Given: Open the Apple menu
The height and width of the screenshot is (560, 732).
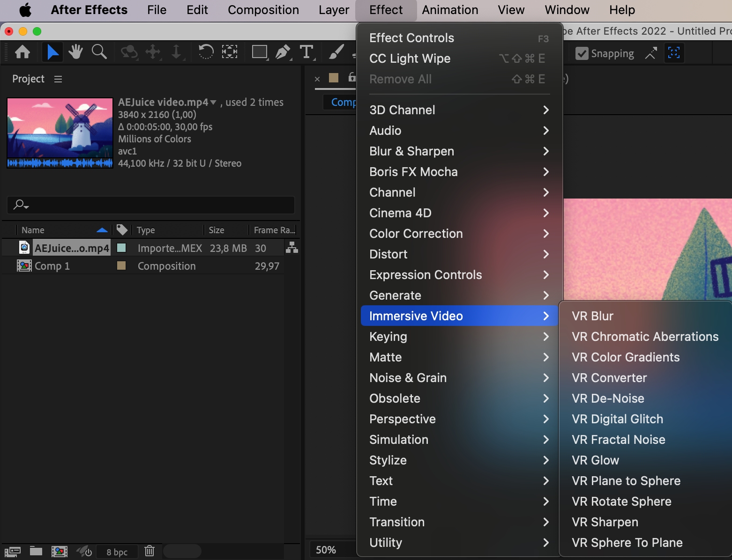Looking at the screenshot, I should 24,10.
